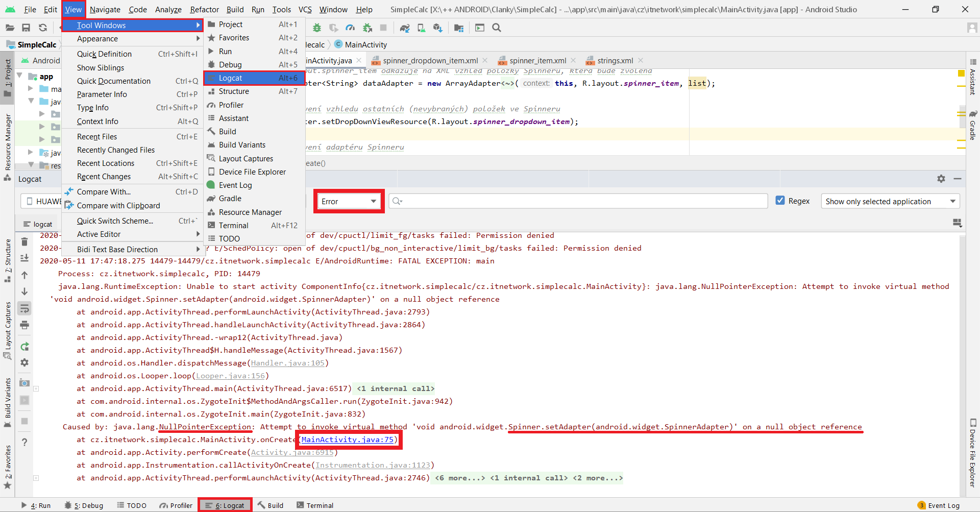Click the Up the stack trace arrow
Image resolution: width=980 pixels, height=512 pixels.
coord(24,275)
